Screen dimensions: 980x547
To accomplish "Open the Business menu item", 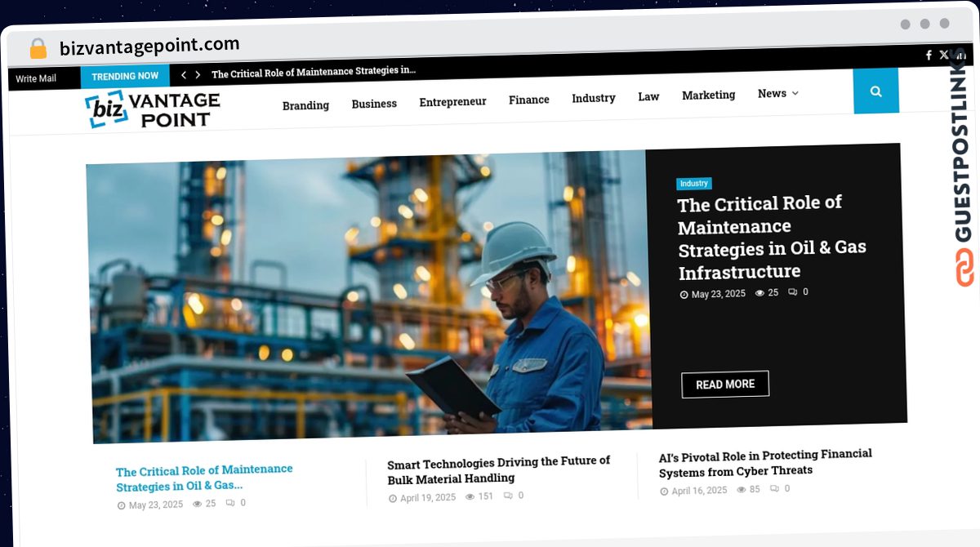I will [x=374, y=104].
